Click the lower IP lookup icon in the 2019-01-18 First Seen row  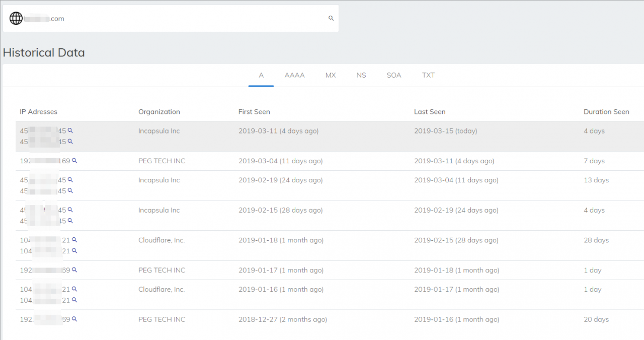(x=74, y=250)
